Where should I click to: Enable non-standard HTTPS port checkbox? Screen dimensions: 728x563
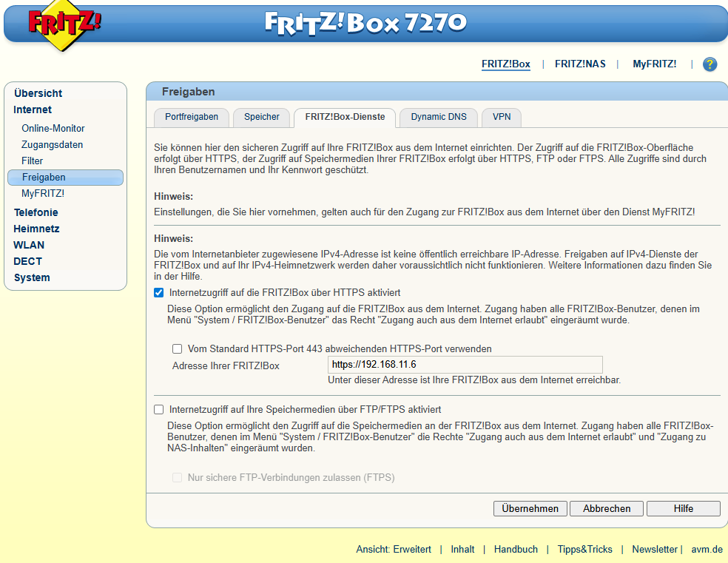(177, 348)
